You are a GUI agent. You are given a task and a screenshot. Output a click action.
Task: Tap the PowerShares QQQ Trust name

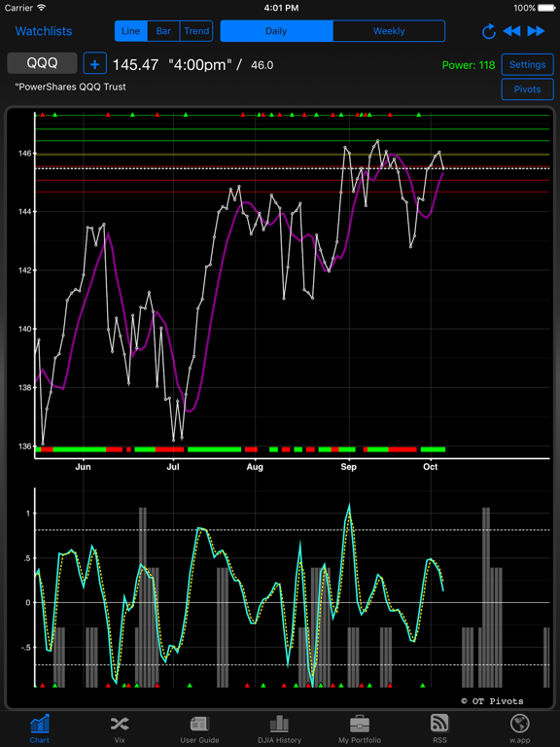pos(70,88)
